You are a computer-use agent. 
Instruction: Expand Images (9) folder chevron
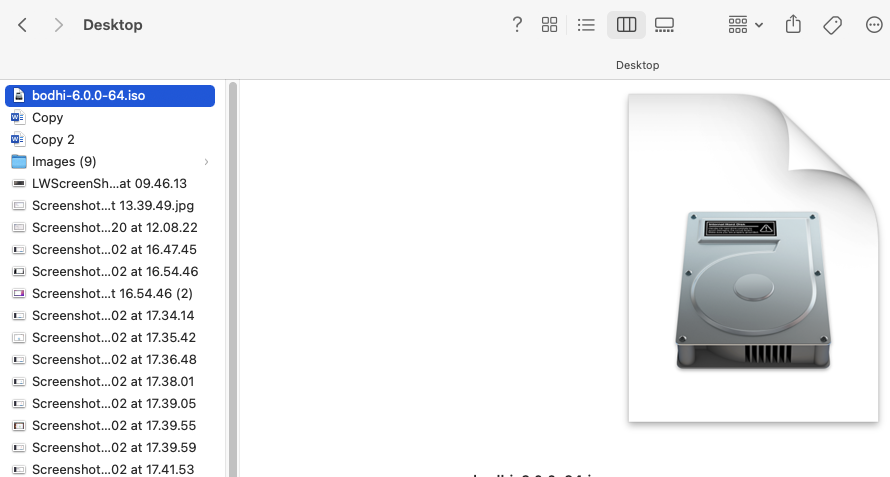[206, 162]
